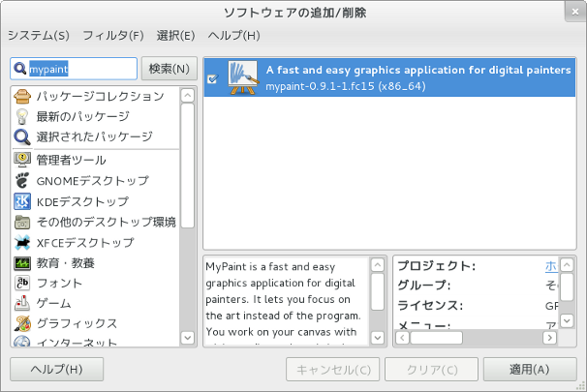Close the ソフトウェアの追加/削除 window
This screenshot has width=587, height=392.
coord(575,12)
